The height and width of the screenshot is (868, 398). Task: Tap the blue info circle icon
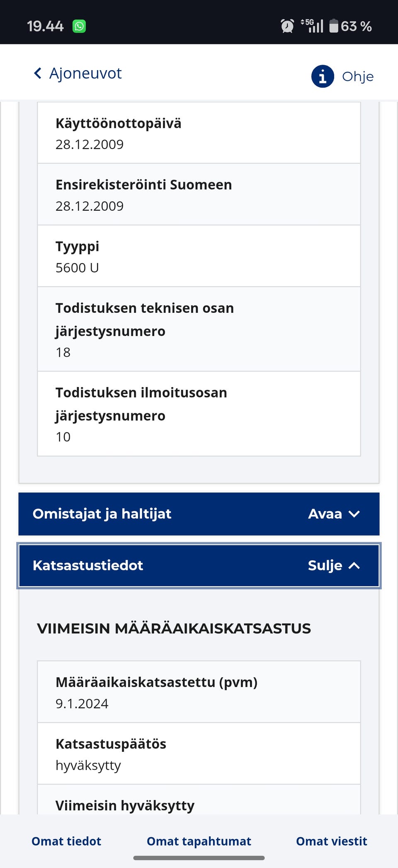[323, 76]
